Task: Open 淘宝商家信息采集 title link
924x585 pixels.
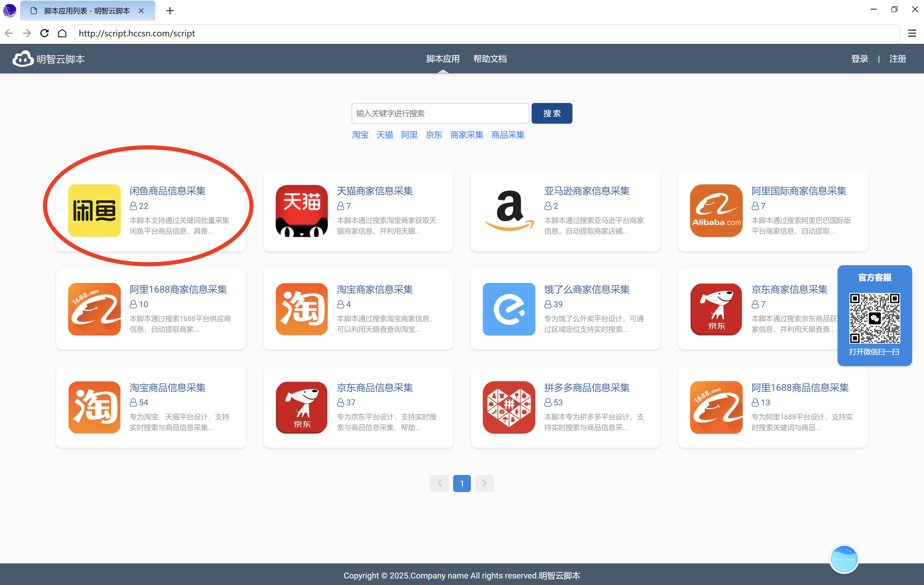Action: coord(375,289)
